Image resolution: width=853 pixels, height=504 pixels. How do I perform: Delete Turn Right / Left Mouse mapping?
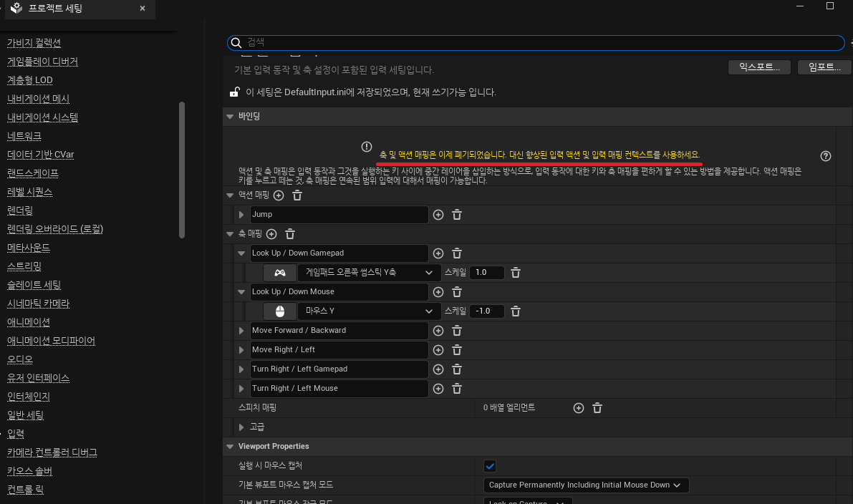[457, 389]
